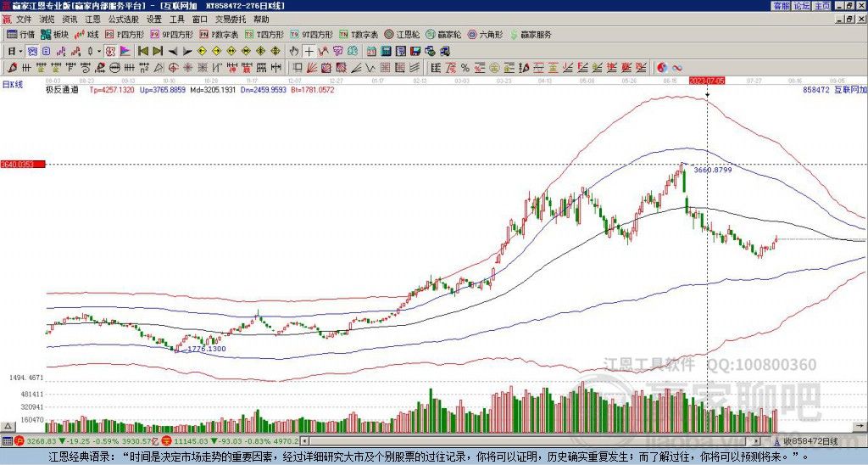Open the calculator icon
This screenshot has width=868, height=465.
pos(386,51)
